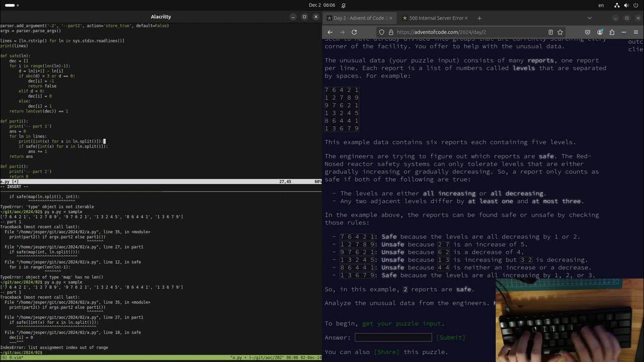Click 'Unsafe' in the 8 6 4 4 1 line

point(392,267)
